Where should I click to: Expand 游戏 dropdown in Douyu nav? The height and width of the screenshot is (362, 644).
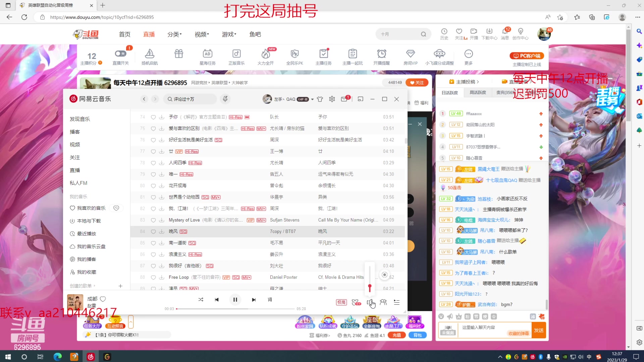[229, 34]
